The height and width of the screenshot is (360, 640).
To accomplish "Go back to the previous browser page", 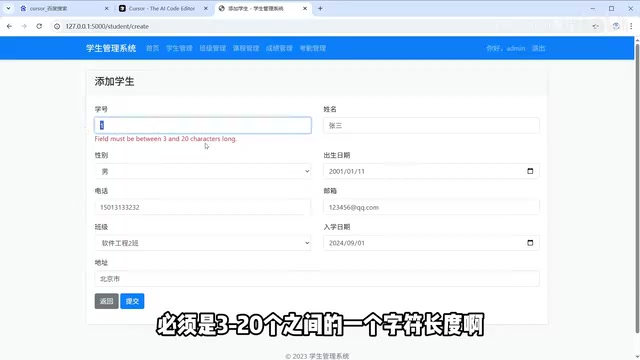I will [x=9, y=26].
